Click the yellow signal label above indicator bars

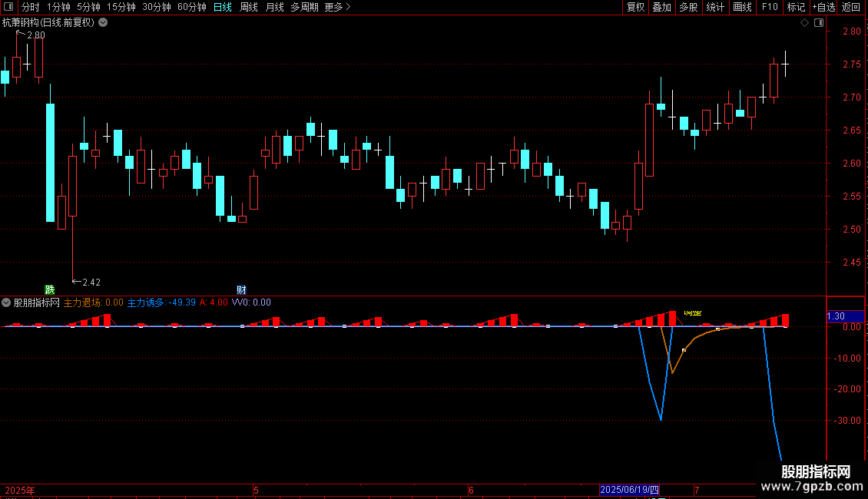pyautogui.click(x=693, y=313)
